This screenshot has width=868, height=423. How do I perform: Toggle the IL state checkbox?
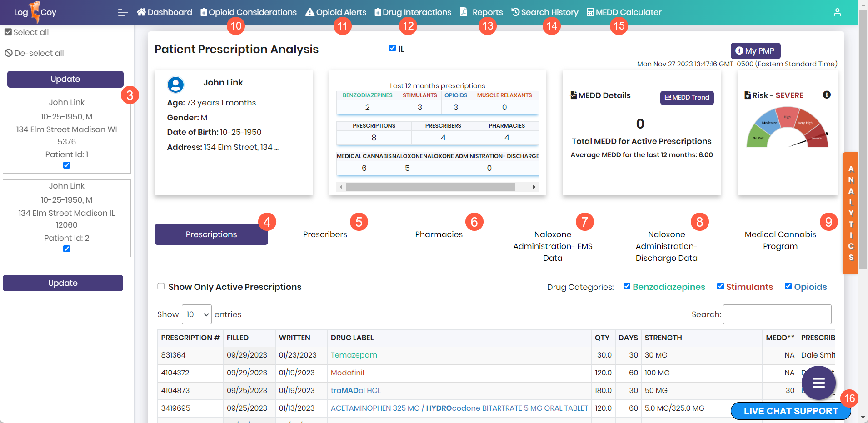tap(392, 48)
